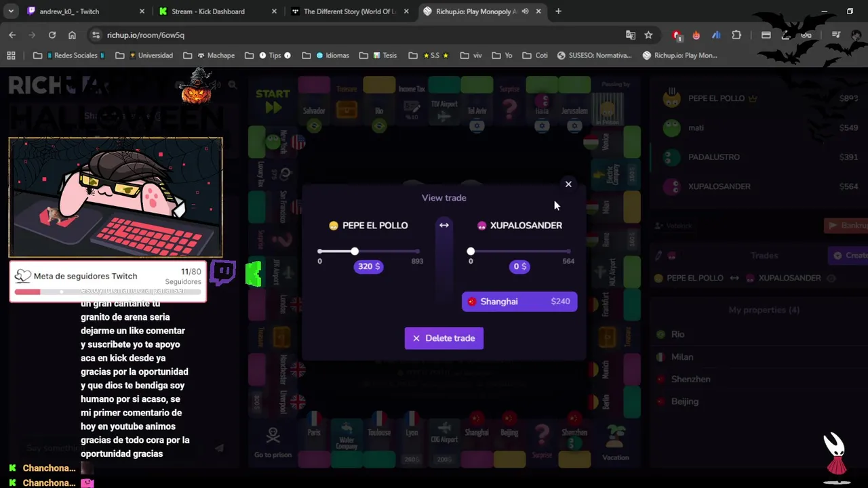Open Idiomas bookmark folder
This screenshot has width=868, height=488.
point(325,56)
